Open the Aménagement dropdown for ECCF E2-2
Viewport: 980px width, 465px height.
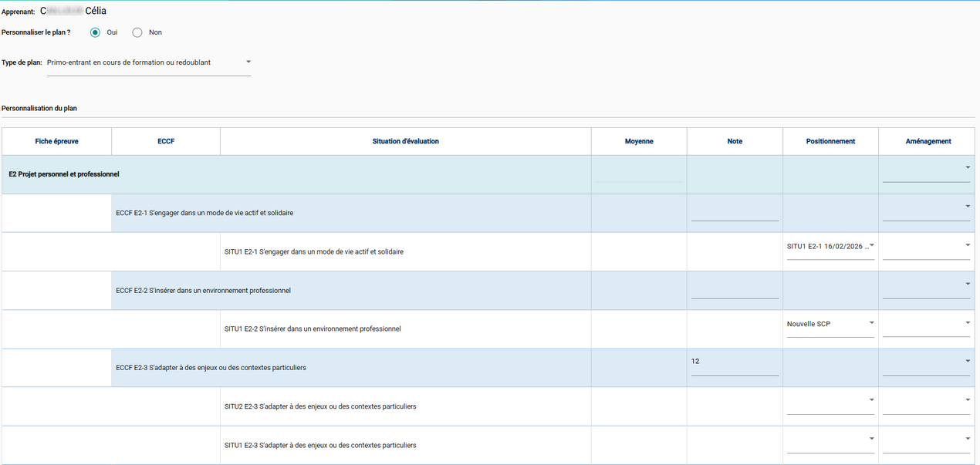(x=968, y=284)
